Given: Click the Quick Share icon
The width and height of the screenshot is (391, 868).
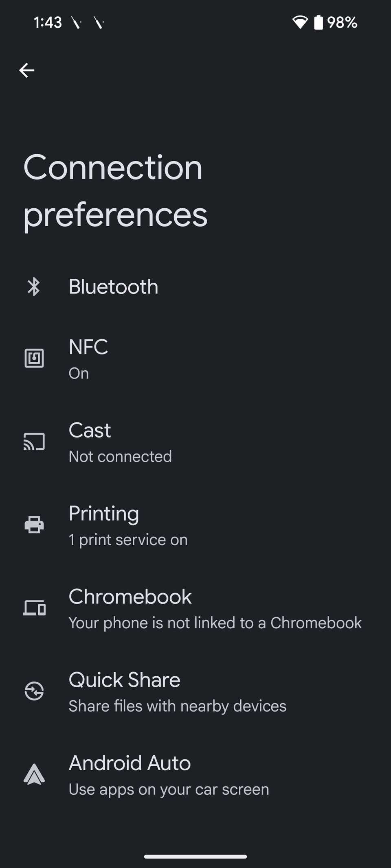Looking at the screenshot, I should (x=34, y=691).
